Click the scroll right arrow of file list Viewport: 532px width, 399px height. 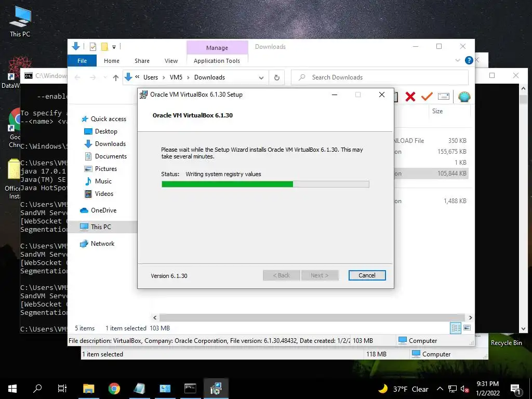point(470,317)
